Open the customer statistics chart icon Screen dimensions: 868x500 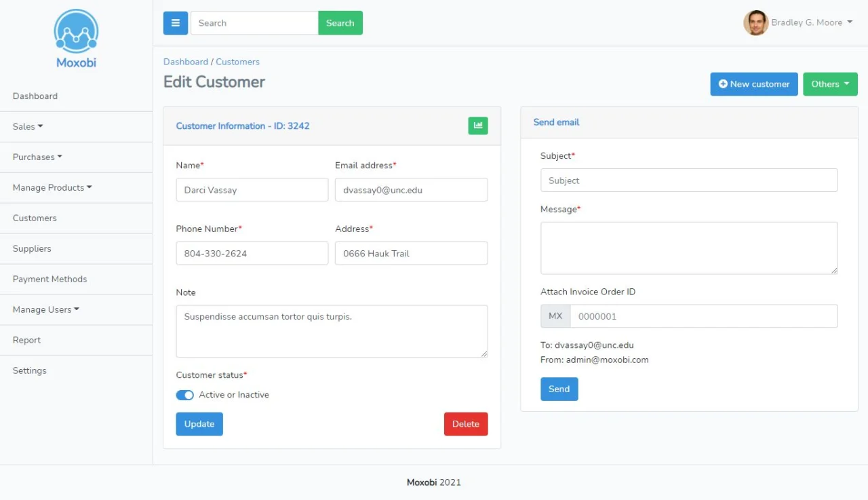tap(478, 126)
